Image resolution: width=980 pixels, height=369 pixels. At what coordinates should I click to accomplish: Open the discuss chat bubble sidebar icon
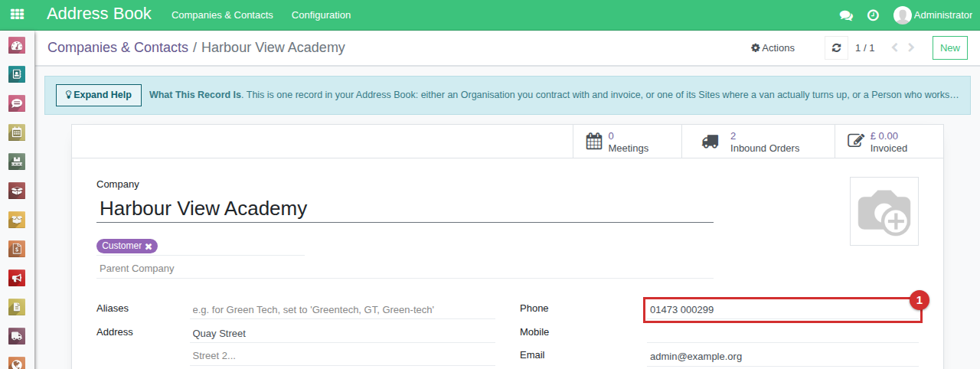click(17, 103)
